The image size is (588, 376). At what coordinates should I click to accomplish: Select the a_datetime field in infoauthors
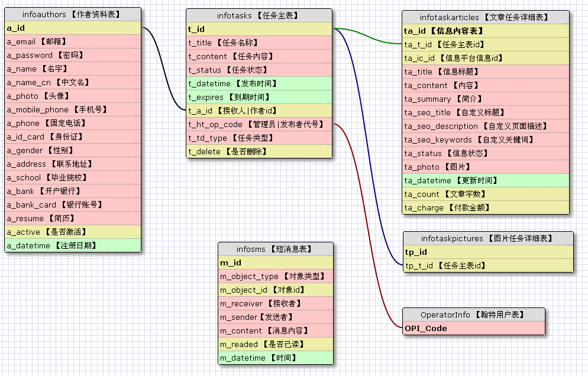click(x=73, y=245)
